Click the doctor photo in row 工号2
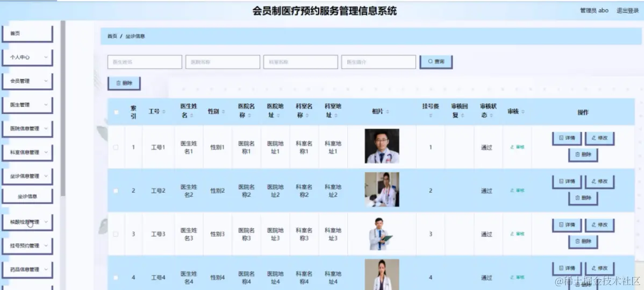Screen dimensions: 644x290 point(382,189)
